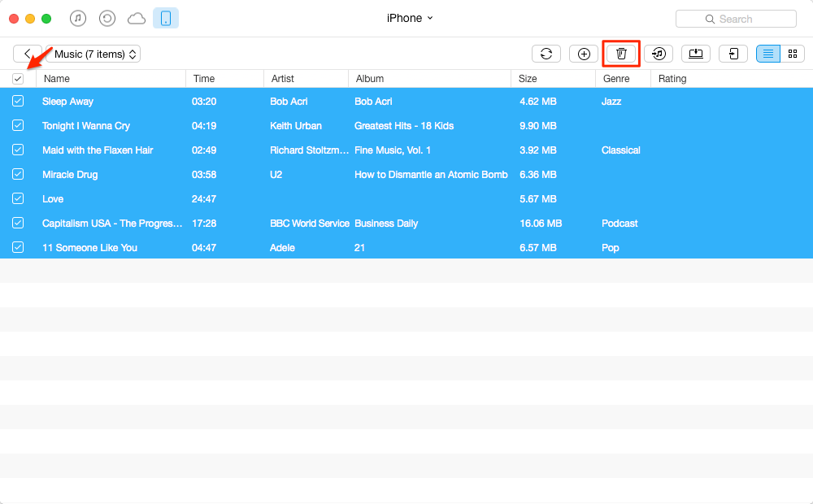The image size is (813, 504).
Task: Click the Greatest Hits - 18 Kids album
Action: (x=404, y=126)
